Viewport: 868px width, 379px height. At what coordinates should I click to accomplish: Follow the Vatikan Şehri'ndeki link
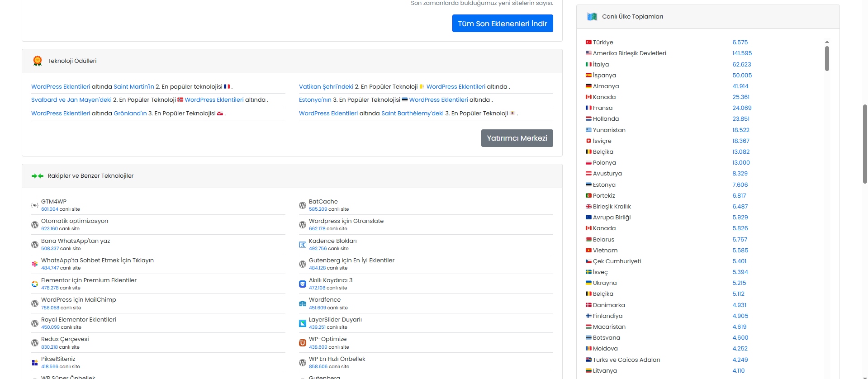[x=326, y=86]
